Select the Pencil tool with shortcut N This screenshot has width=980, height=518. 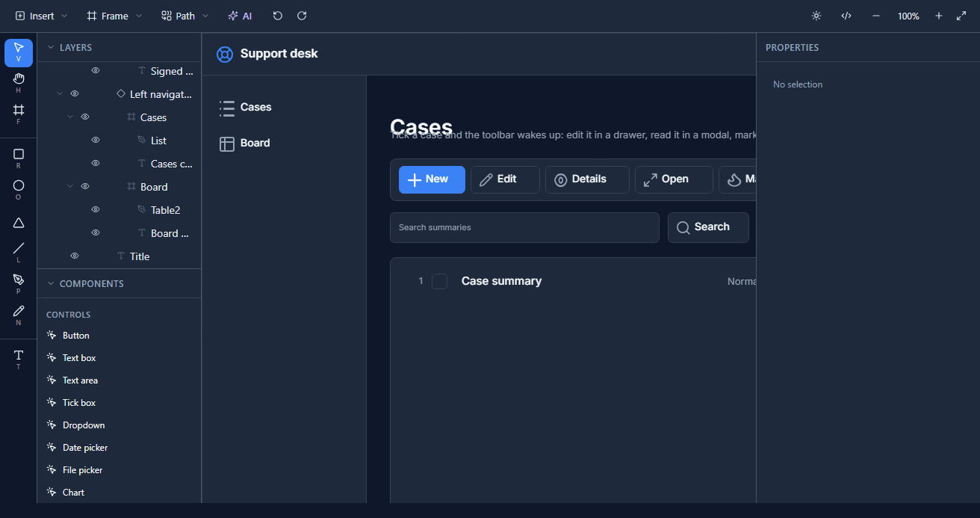tap(19, 315)
